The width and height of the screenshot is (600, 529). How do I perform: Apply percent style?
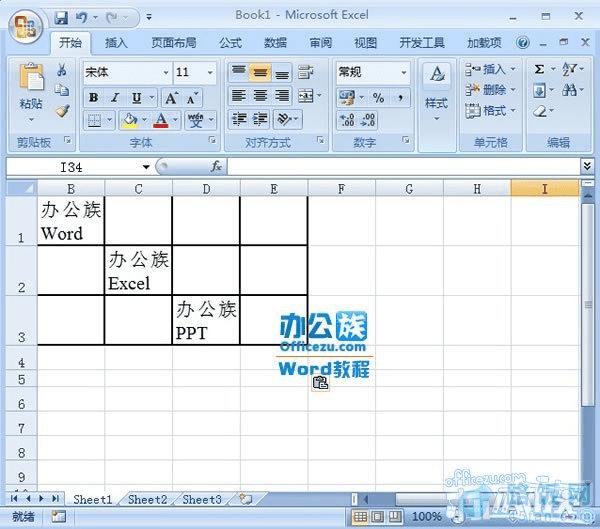pyautogui.click(x=378, y=98)
